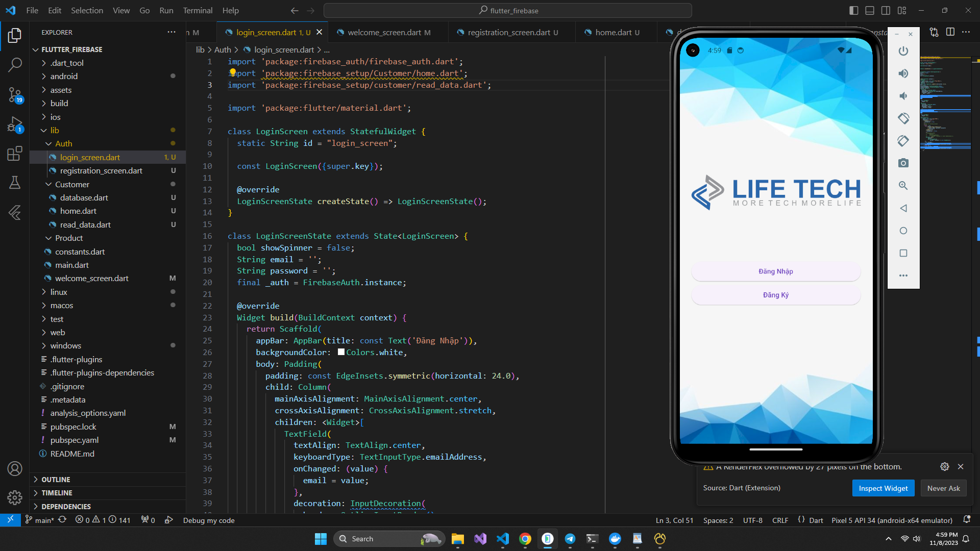
Task: Toggle panel visibility layout icon
Action: [x=870, y=10]
